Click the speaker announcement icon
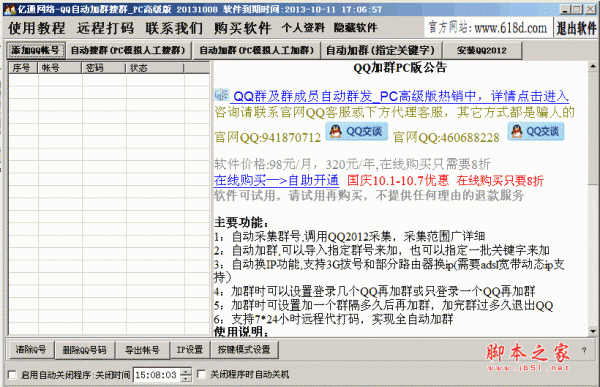This screenshot has width=600, height=387. coord(222,94)
